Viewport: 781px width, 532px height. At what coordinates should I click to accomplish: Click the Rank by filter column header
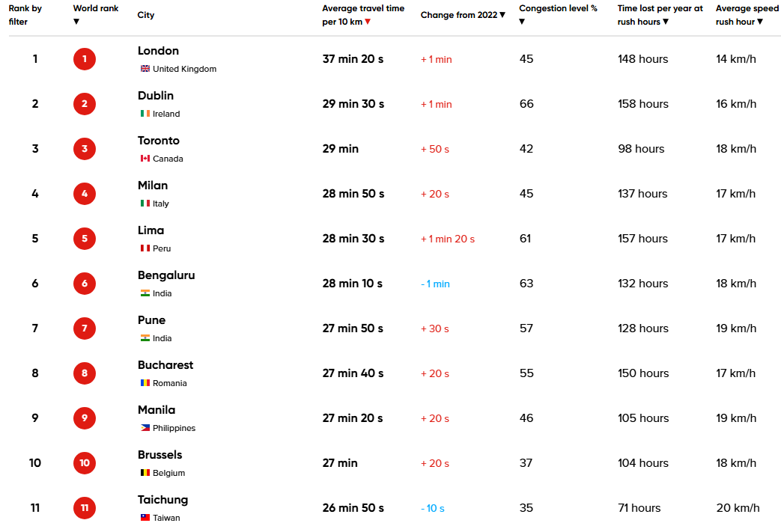pyautogui.click(x=25, y=15)
